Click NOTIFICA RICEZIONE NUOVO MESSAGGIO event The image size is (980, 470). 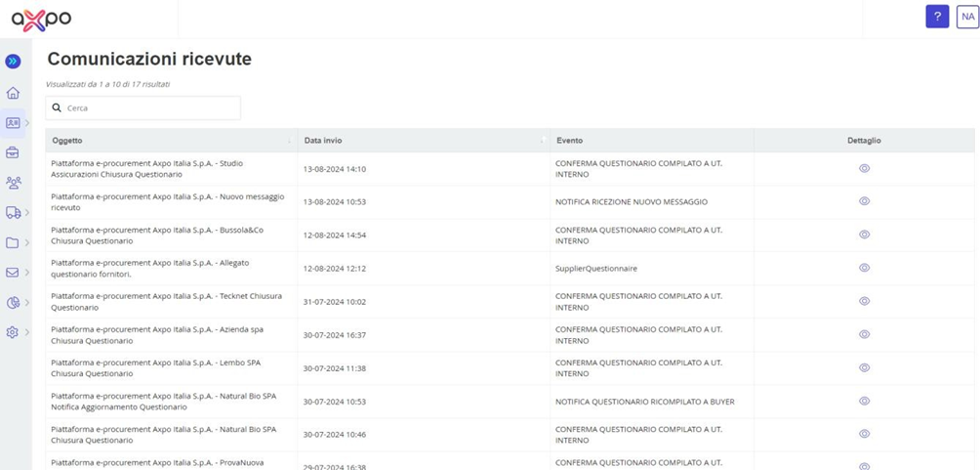click(x=632, y=202)
